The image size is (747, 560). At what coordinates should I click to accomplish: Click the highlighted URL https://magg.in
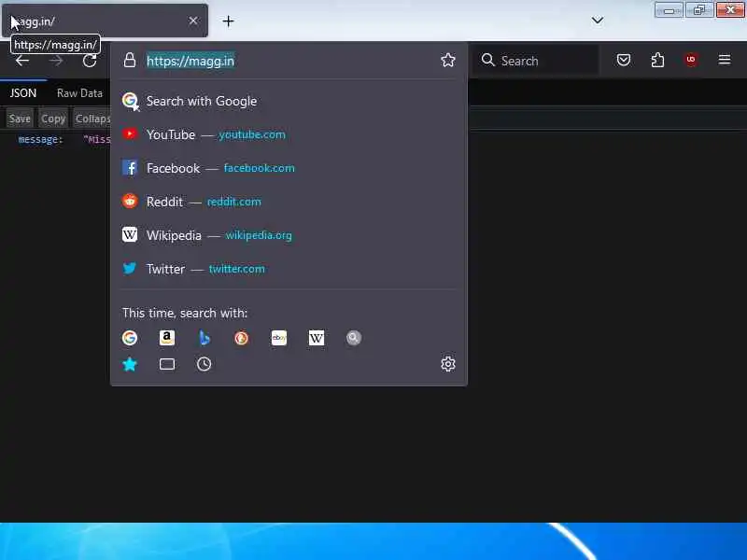(x=190, y=61)
